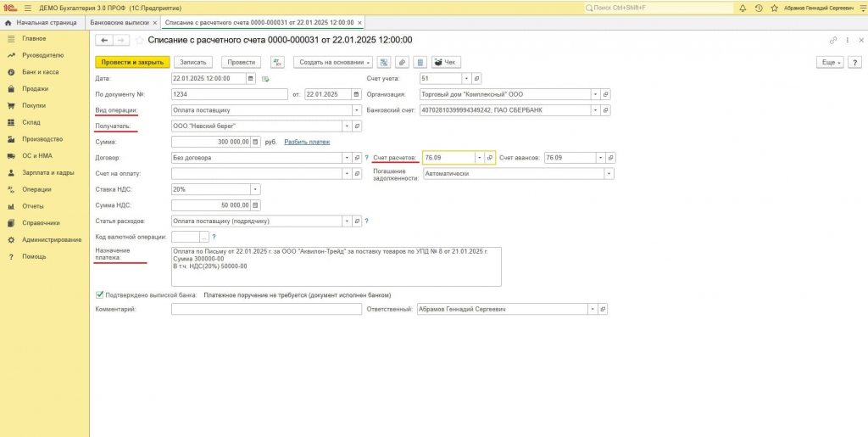This screenshot has width=868, height=437.
Task: Open the Счет расчетов 76.09 open button
Action: tap(490, 158)
